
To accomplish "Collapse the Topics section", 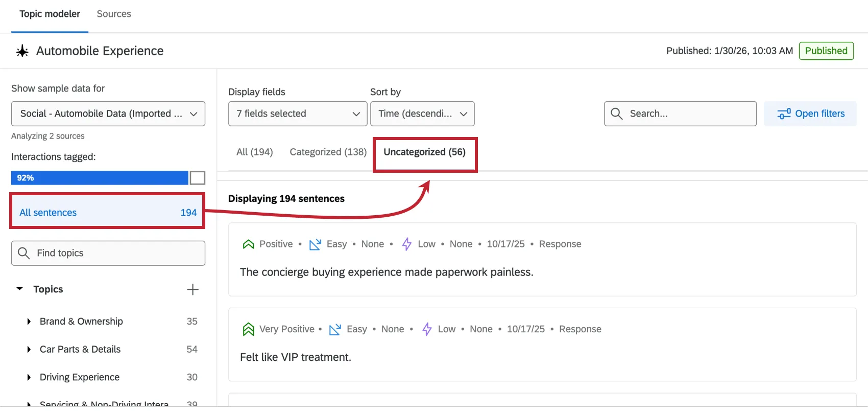I will coord(20,289).
